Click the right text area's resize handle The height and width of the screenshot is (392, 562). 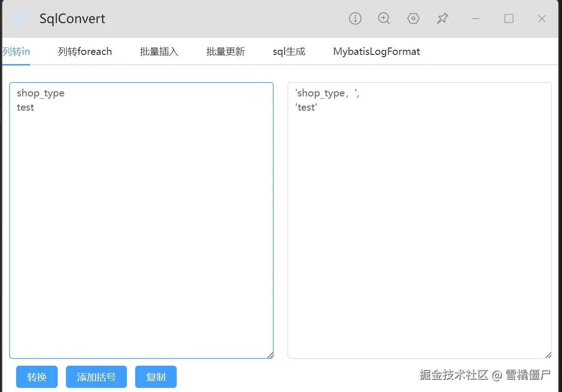coord(548,355)
